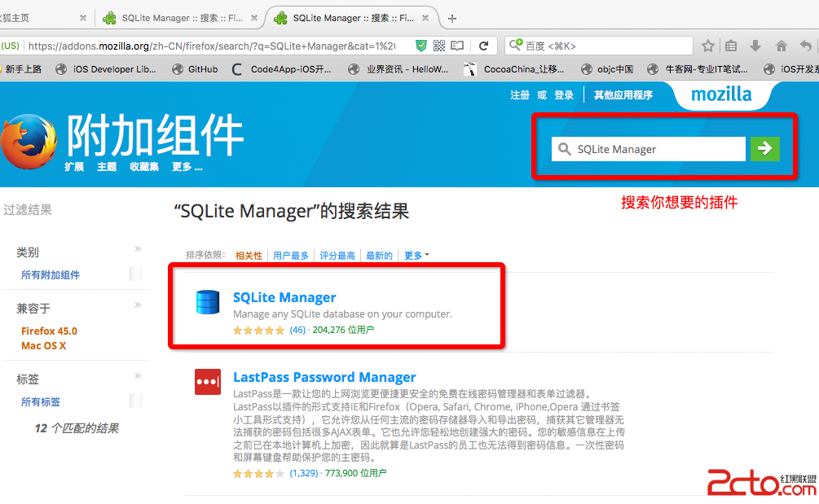Open the 新手上路 bookmark
The width and height of the screenshot is (819, 504).
point(21,69)
